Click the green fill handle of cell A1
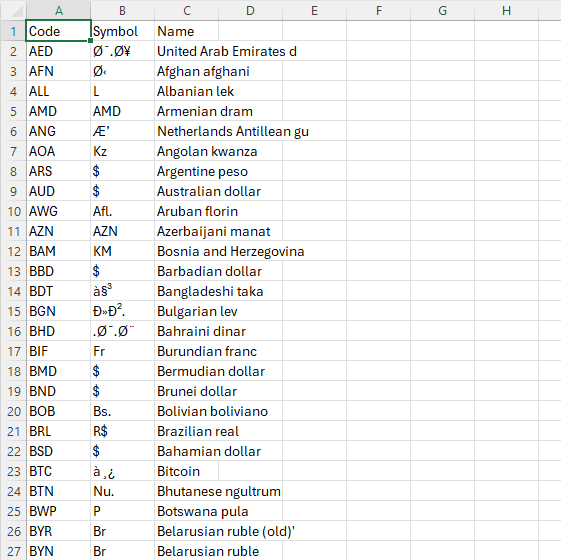 [91, 40]
